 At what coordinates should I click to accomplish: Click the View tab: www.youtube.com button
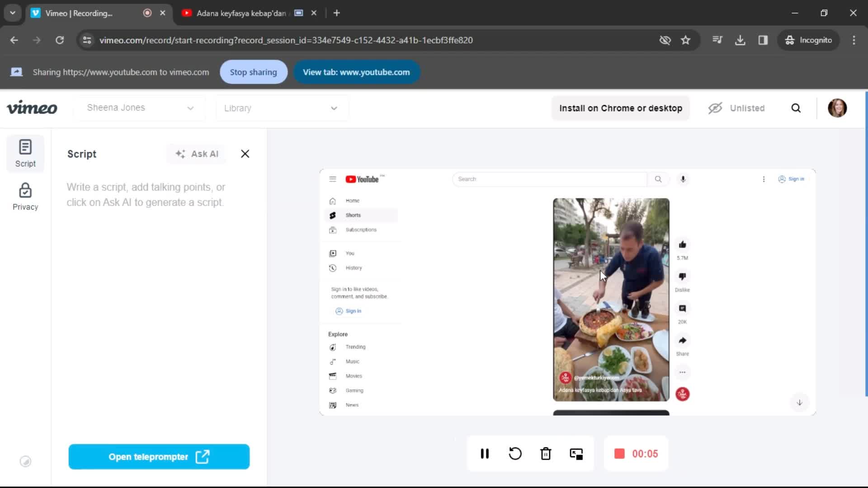(x=357, y=71)
